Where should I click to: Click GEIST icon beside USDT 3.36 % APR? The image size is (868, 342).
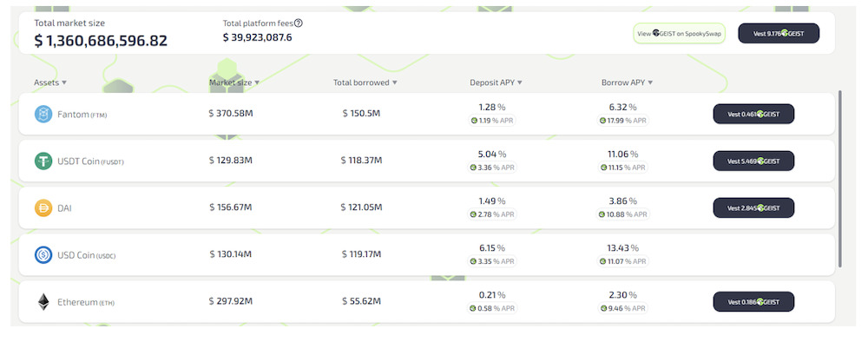click(473, 168)
